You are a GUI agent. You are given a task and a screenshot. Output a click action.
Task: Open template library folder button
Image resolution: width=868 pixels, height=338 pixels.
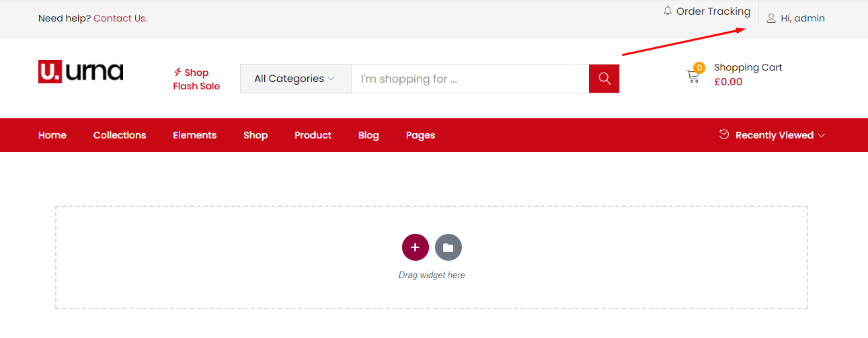tap(448, 247)
